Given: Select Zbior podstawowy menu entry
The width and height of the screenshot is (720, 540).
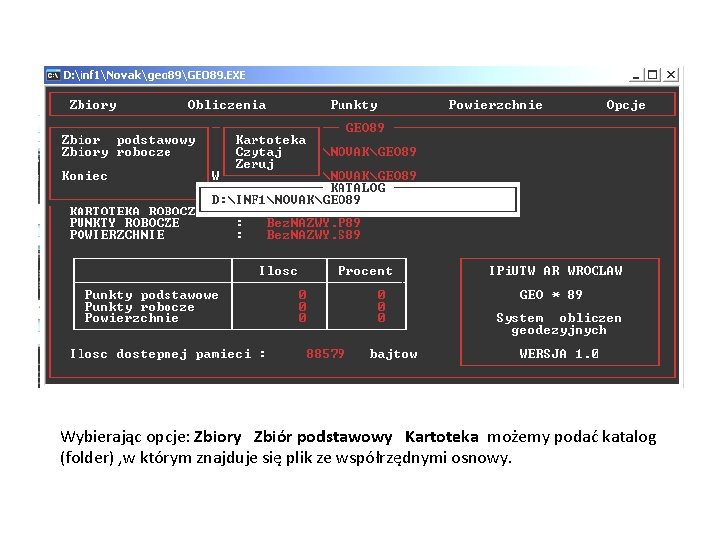Looking at the screenshot, I should 129,140.
